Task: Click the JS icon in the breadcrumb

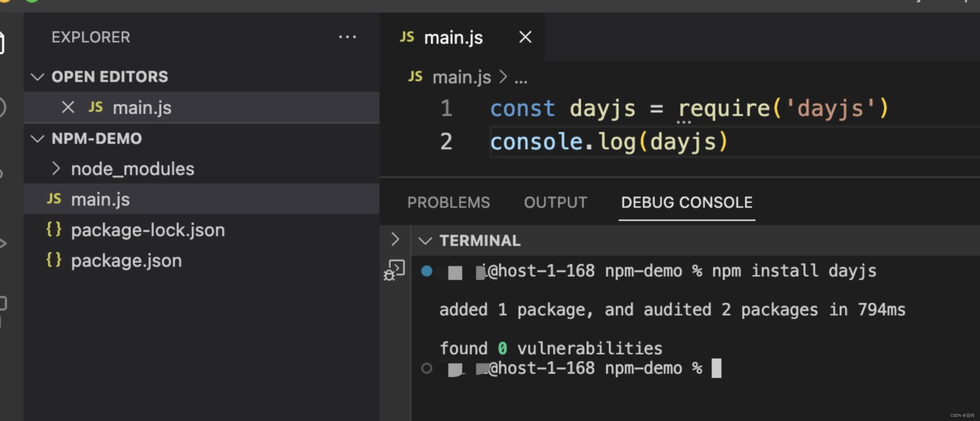Action: (415, 76)
